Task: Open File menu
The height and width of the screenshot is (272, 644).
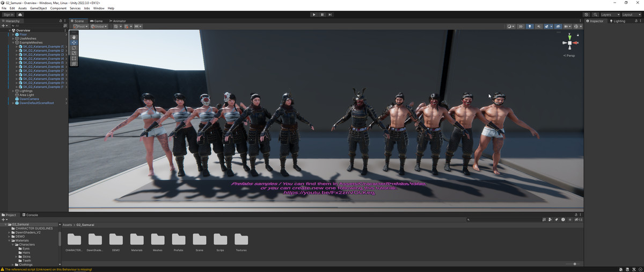Action: coord(4,9)
